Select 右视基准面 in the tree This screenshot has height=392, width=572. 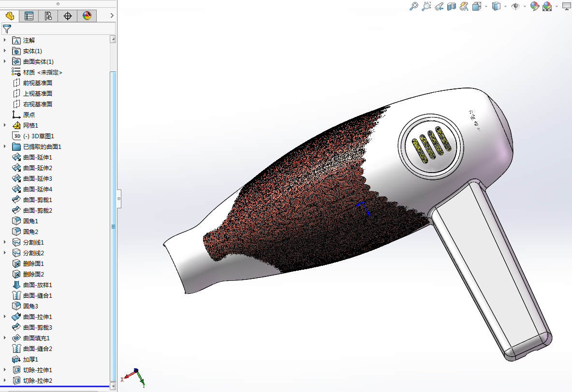[x=38, y=104]
